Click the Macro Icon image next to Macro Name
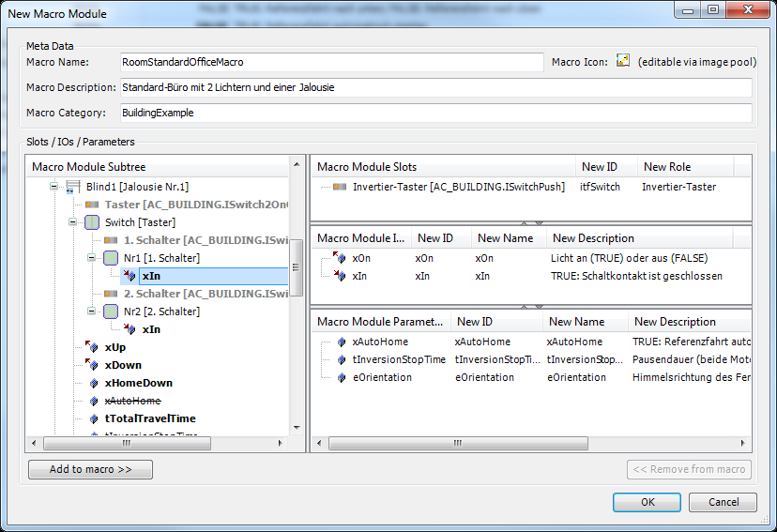The height and width of the screenshot is (532, 777). click(x=623, y=62)
